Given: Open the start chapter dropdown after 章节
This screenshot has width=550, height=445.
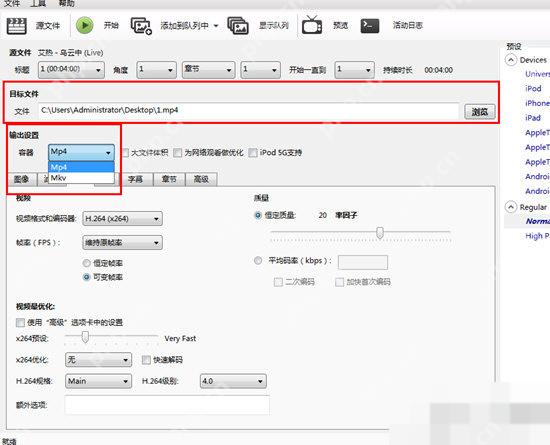Looking at the screenshot, I should pos(261,70).
